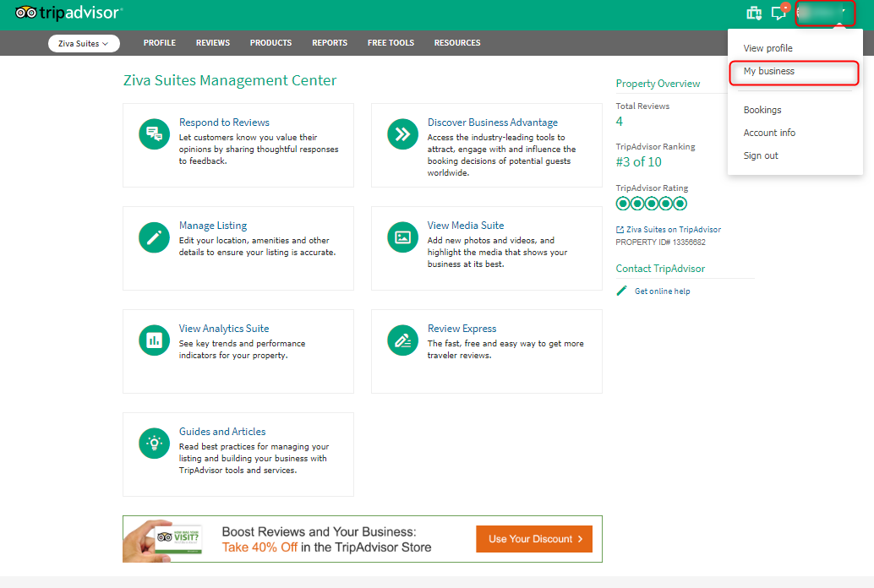The image size is (874, 588).
Task: Click the Get online help link
Action: (x=662, y=291)
